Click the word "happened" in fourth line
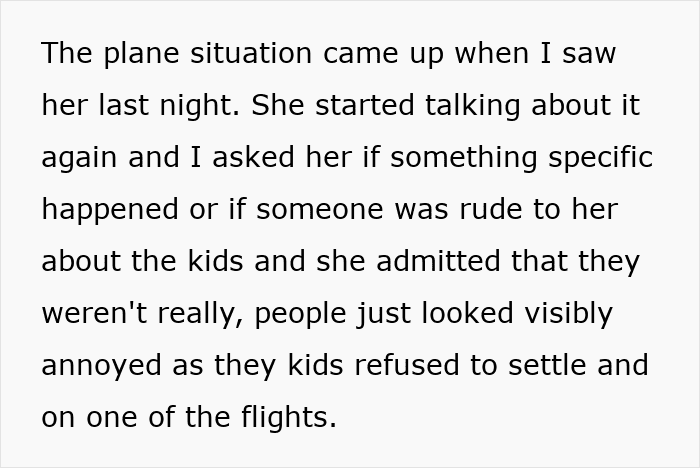Viewport: 700px width, 468px height. click(x=110, y=210)
